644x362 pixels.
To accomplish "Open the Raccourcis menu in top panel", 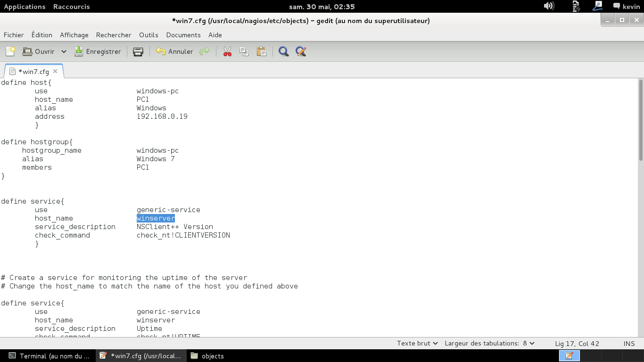I will coord(71,7).
